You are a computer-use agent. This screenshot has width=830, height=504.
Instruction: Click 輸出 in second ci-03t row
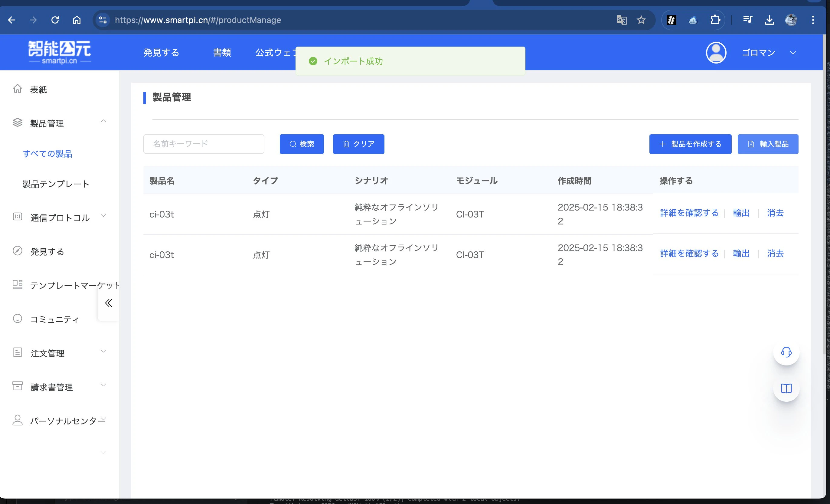tap(741, 253)
